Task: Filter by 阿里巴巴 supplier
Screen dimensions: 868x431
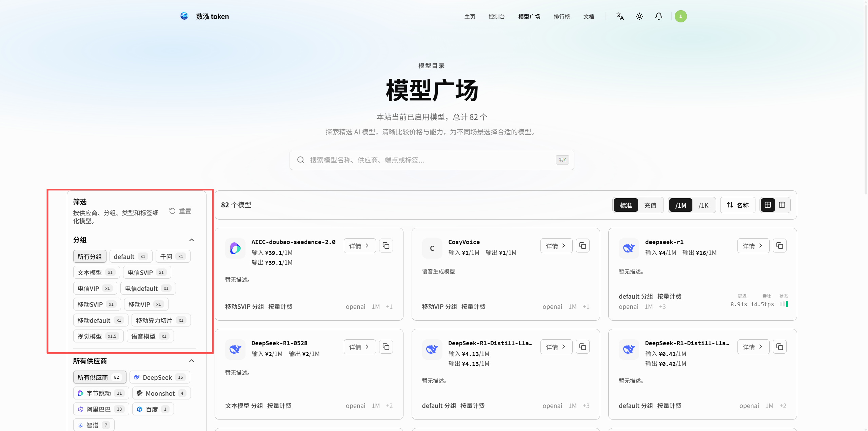Action: click(101, 409)
